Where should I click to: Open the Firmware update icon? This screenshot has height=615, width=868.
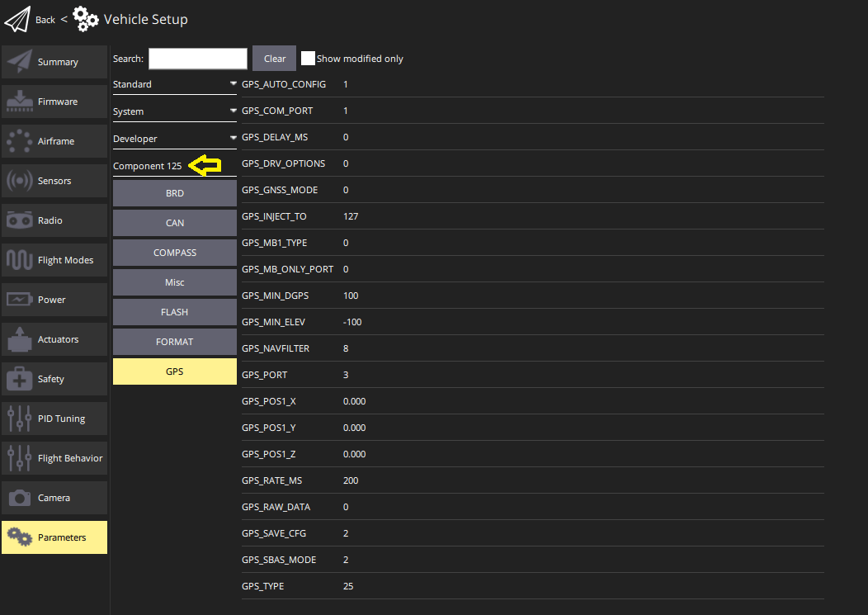pos(18,101)
